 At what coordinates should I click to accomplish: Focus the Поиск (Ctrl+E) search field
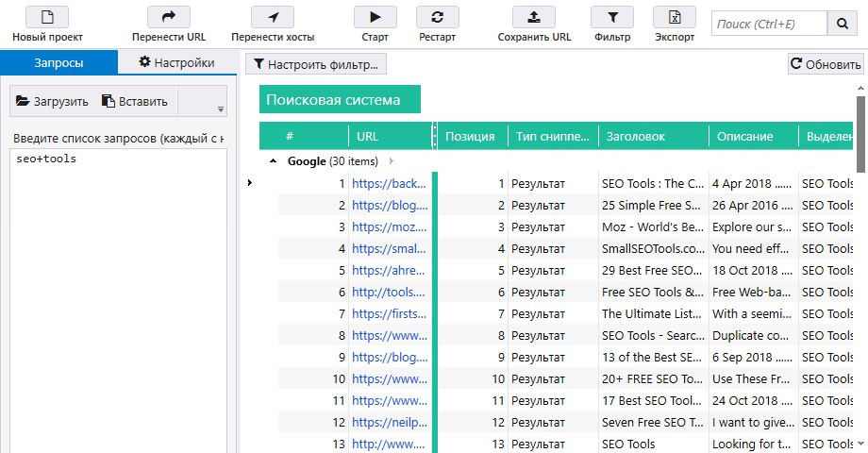pos(769,24)
